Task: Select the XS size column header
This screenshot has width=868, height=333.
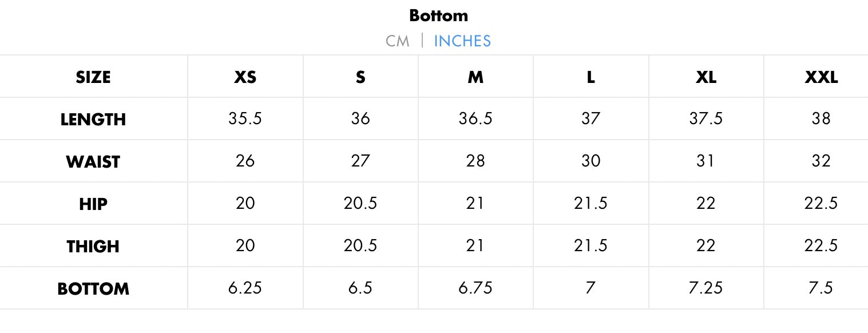Action: click(245, 77)
